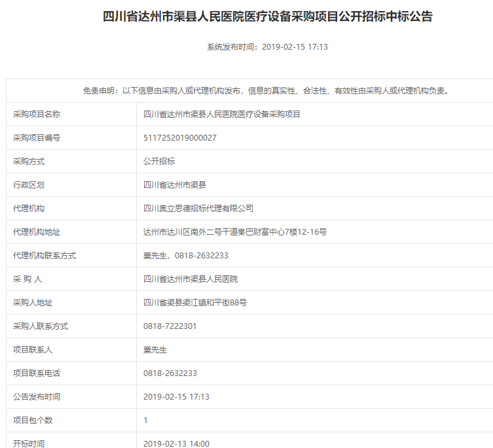Image resolution: width=493 pixels, height=448 pixels.
Task: Click the value 四川省达州市渠县人民医院医疗设备采购项目
Action: click(222, 114)
